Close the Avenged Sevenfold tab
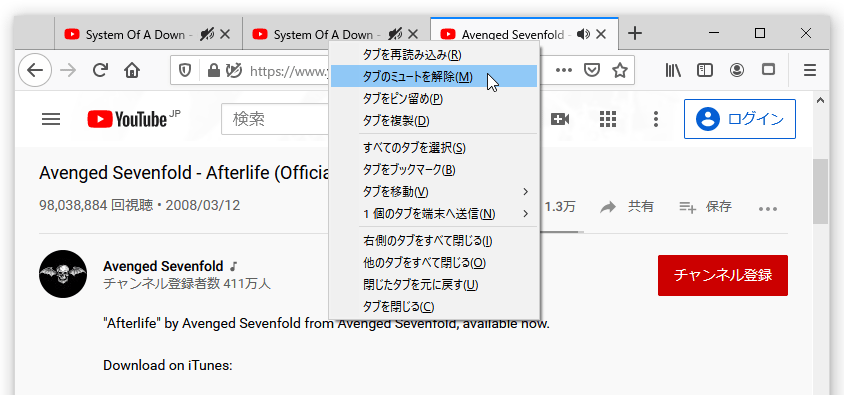This screenshot has width=844, height=395. click(601, 34)
